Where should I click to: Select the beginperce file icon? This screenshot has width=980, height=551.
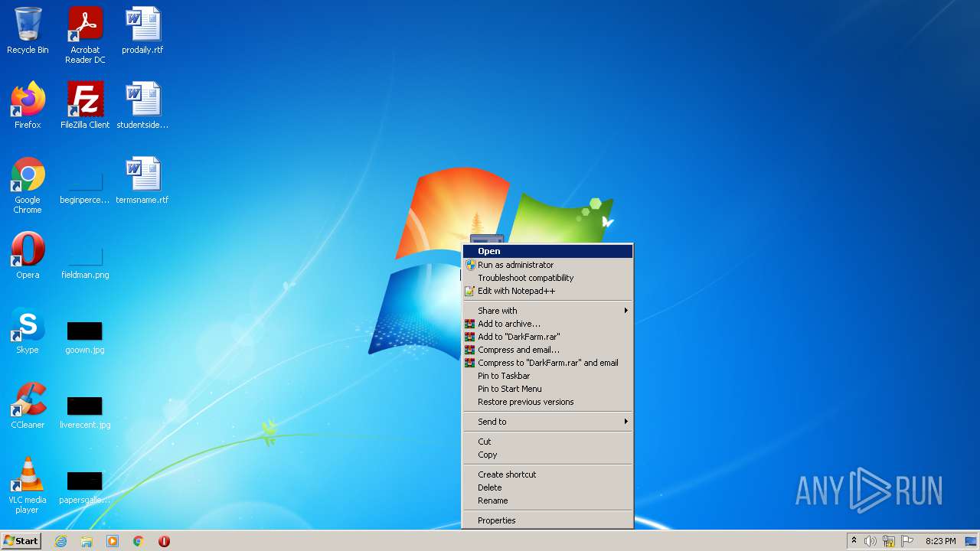click(85, 188)
